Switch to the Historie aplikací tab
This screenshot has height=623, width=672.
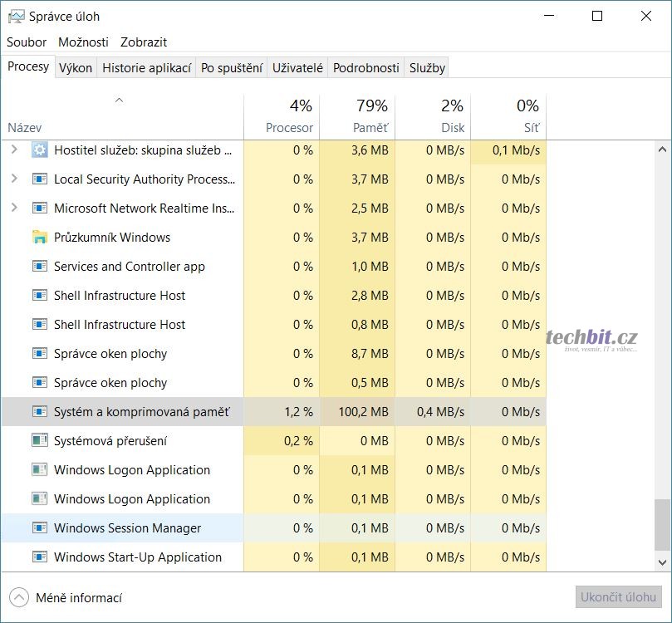146,67
